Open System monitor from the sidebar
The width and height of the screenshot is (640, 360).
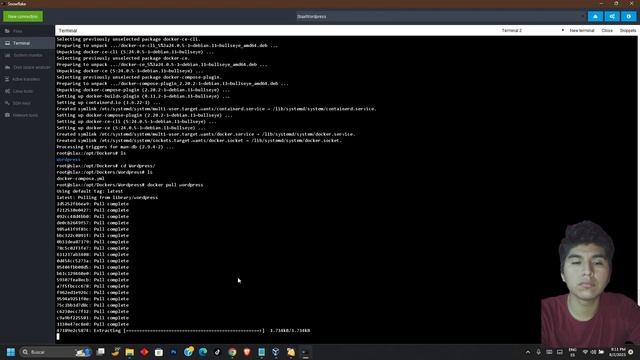pyautogui.click(x=27, y=55)
